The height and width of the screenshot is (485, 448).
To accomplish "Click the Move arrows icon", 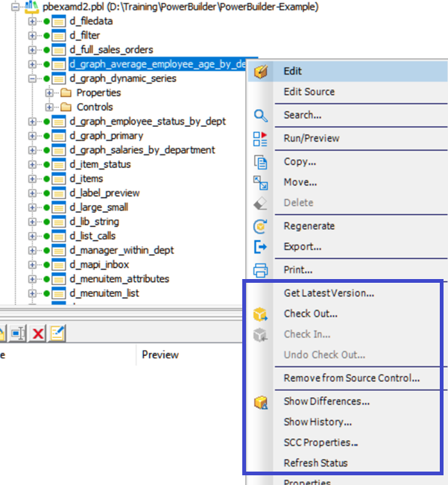I will [x=260, y=183].
